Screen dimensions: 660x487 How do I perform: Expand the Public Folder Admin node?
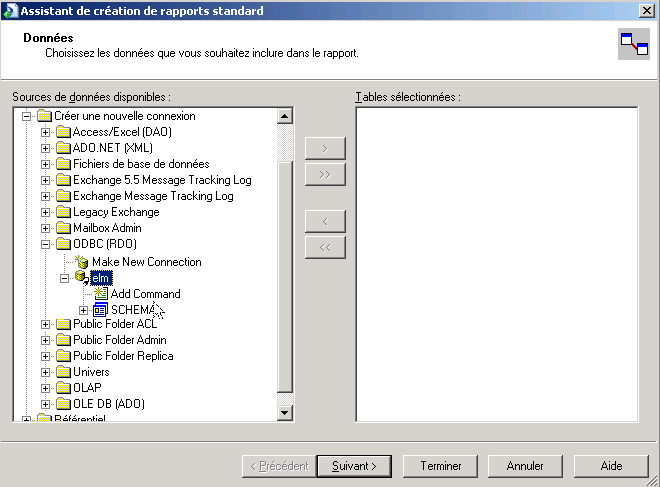[45, 340]
